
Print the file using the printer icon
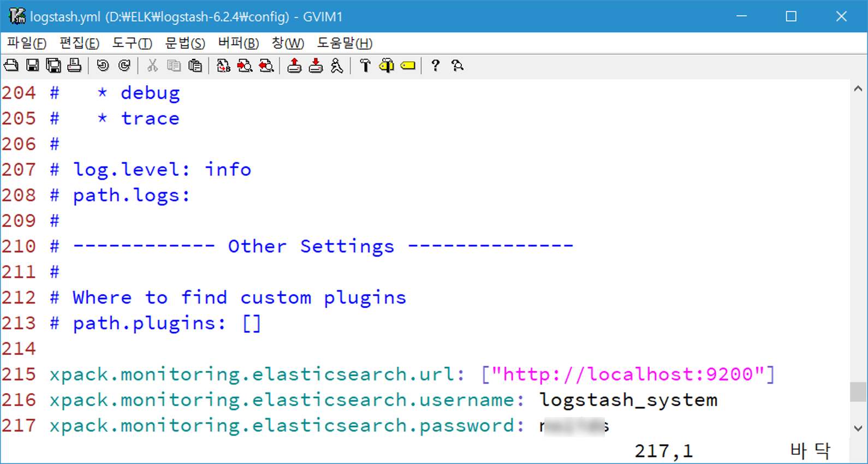tap(74, 66)
